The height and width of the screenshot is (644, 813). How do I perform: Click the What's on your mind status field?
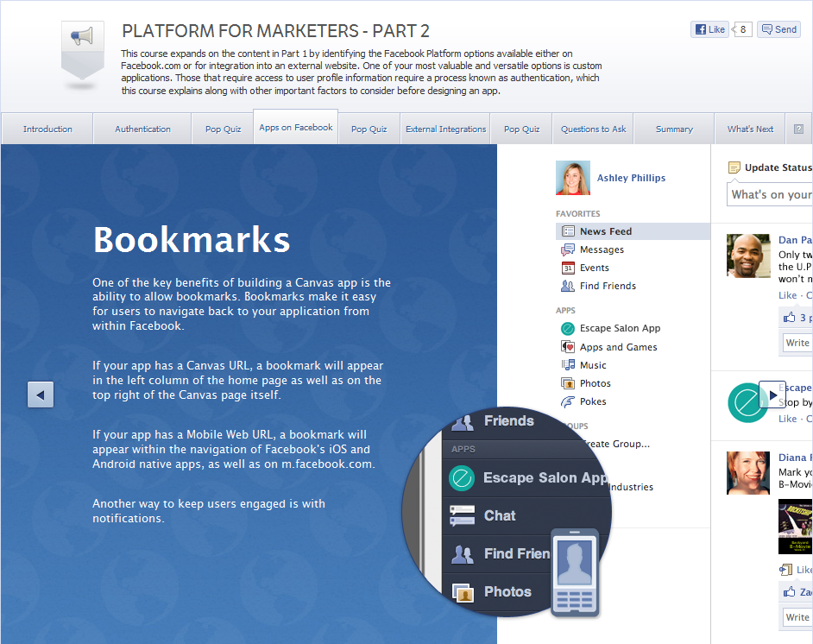click(x=770, y=194)
